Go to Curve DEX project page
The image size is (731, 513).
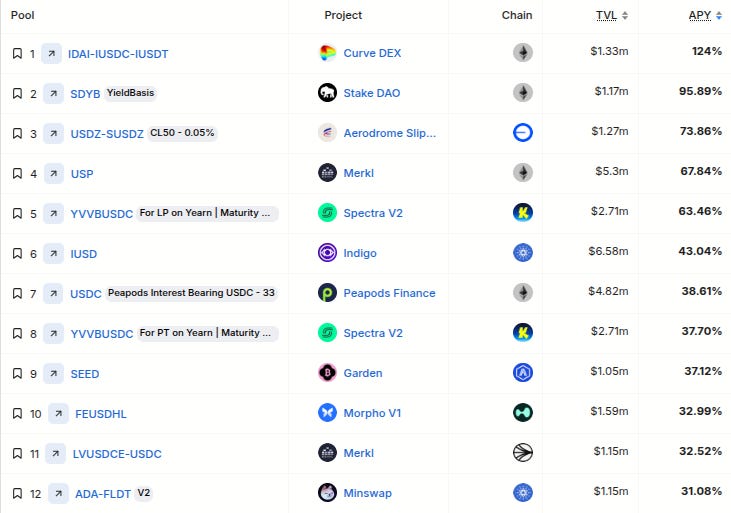[372, 53]
